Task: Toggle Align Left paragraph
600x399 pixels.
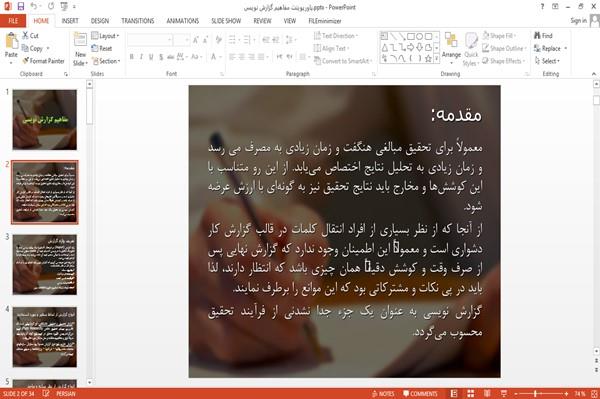Action: coord(232,57)
